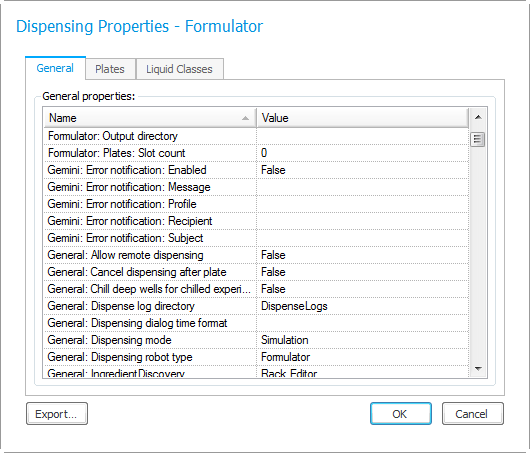The image size is (530, 453).
Task: Select the General tab
Action: tap(55, 68)
